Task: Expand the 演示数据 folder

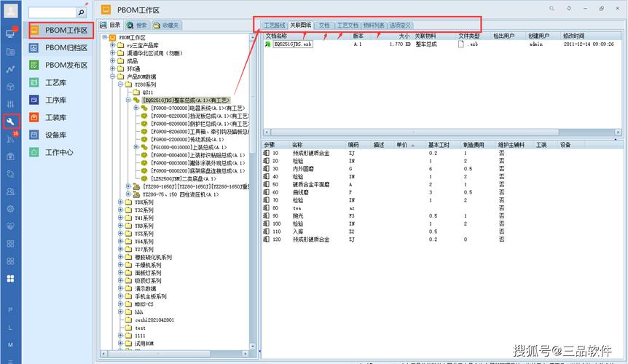Action: [x=120, y=288]
